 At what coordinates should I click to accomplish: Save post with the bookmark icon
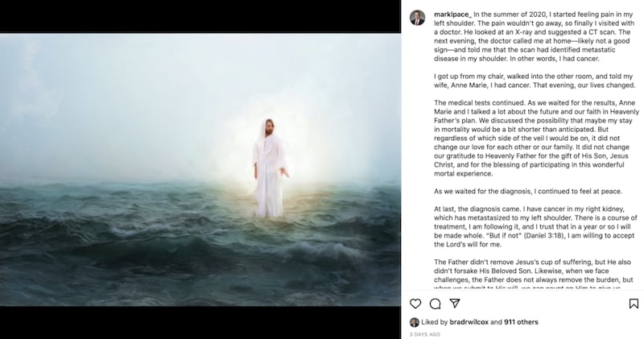pos(634,304)
